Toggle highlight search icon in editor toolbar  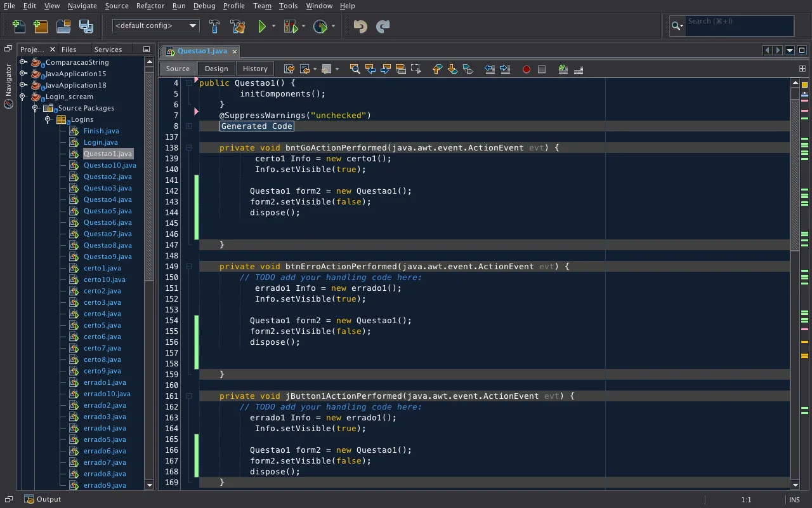point(401,69)
